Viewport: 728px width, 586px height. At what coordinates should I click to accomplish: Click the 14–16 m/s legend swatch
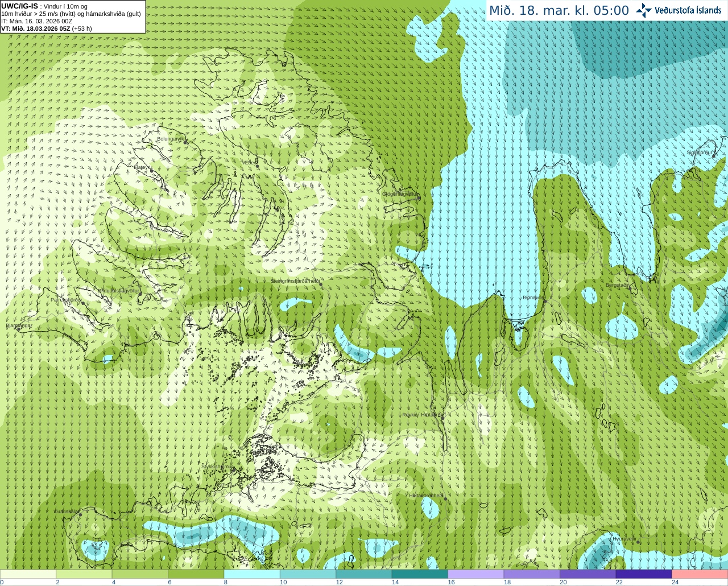pos(420,574)
